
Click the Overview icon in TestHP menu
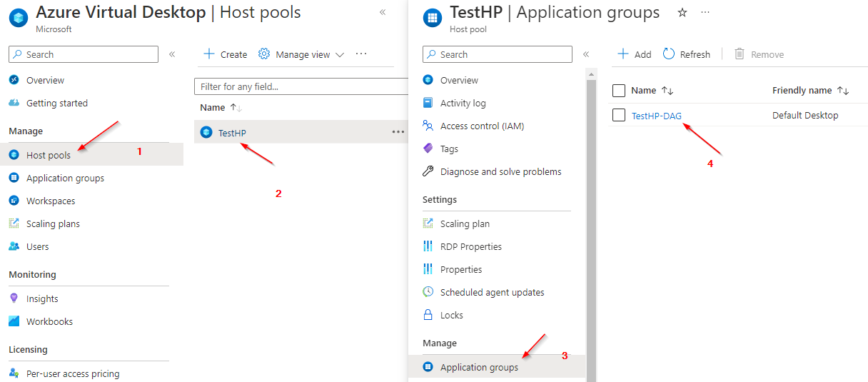pos(428,80)
